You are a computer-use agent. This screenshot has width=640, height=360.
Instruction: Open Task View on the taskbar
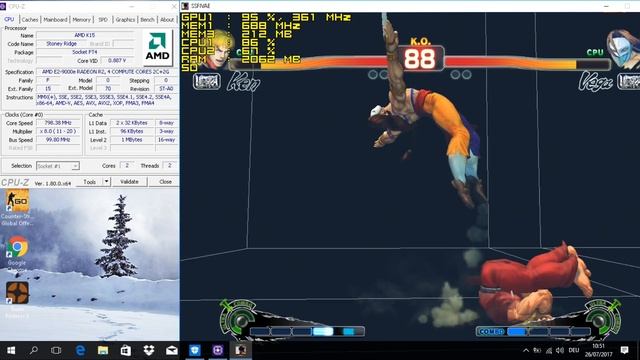pyautogui.click(x=56, y=350)
